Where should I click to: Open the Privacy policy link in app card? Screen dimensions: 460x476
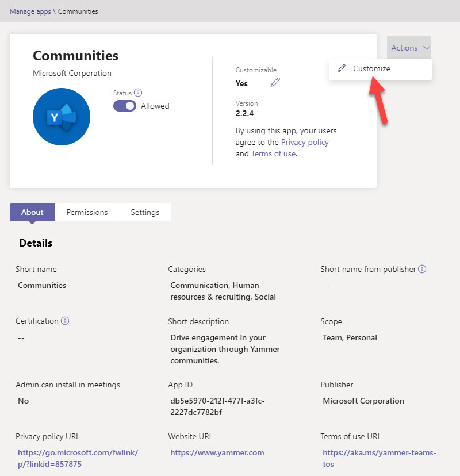(x=305, y=142)
